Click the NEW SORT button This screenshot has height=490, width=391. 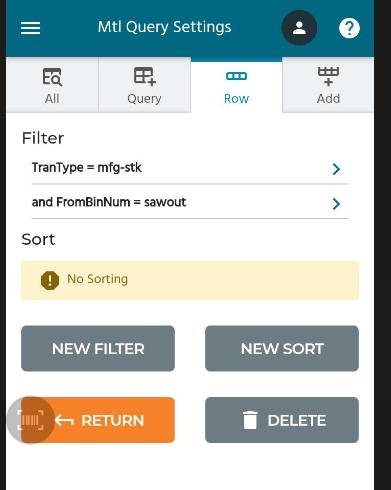pyautogui.click(x=282, y=348)
